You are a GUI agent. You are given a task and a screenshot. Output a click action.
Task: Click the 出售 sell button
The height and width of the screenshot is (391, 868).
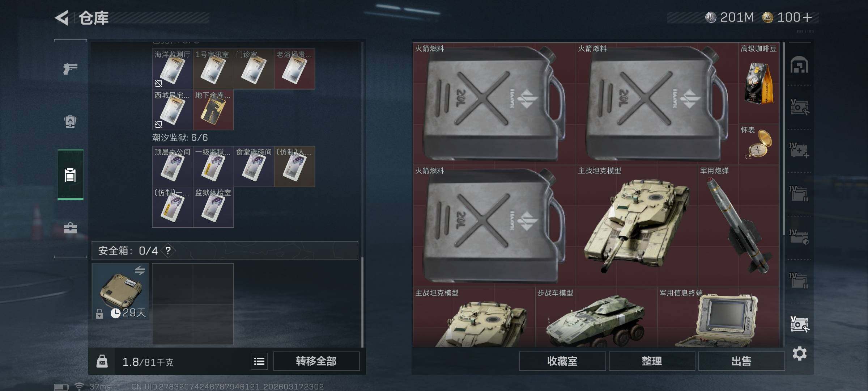tap(741, 361)
